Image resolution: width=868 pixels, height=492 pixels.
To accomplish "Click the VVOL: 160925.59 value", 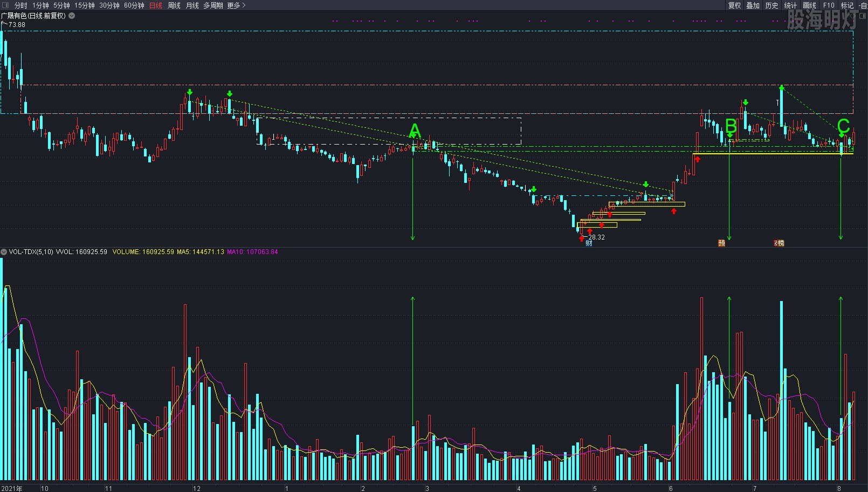I will (x=82, y=252).
